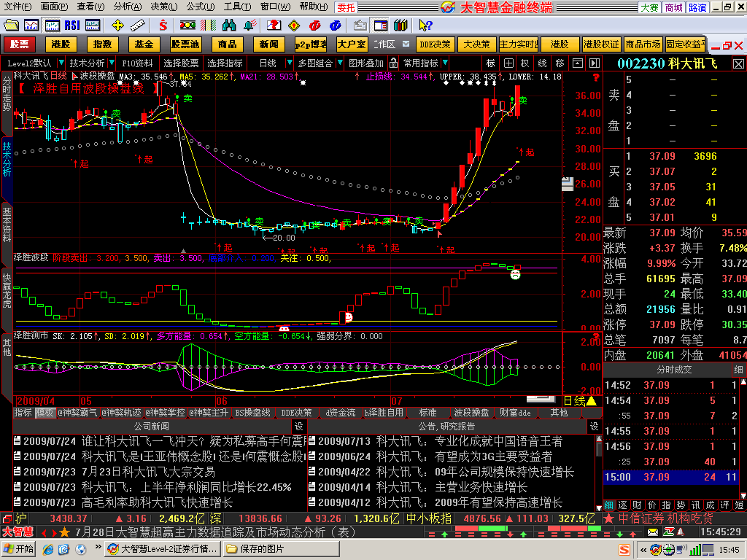Open the 工具(T) menu

pyautogui.click(x=237, y=7)
